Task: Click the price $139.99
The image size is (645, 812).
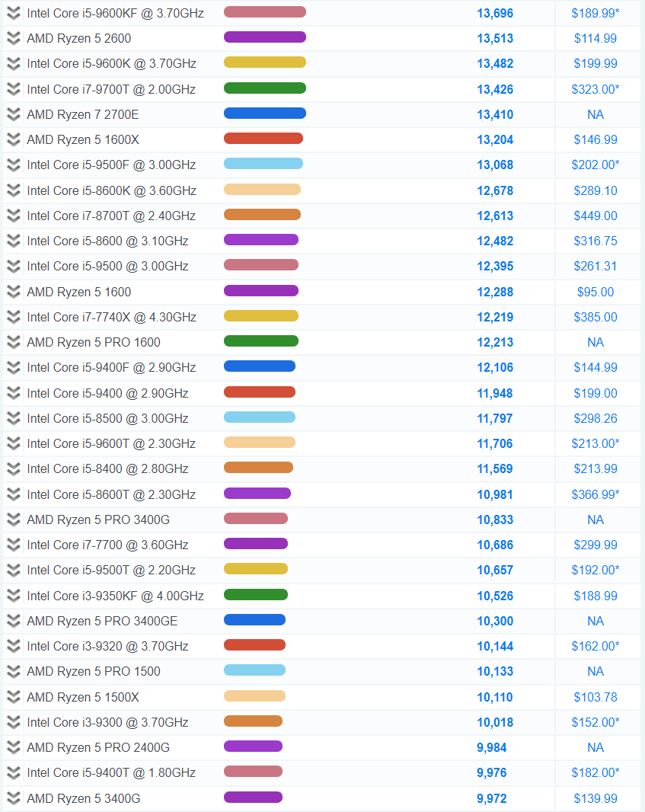Action: point(596,798)
